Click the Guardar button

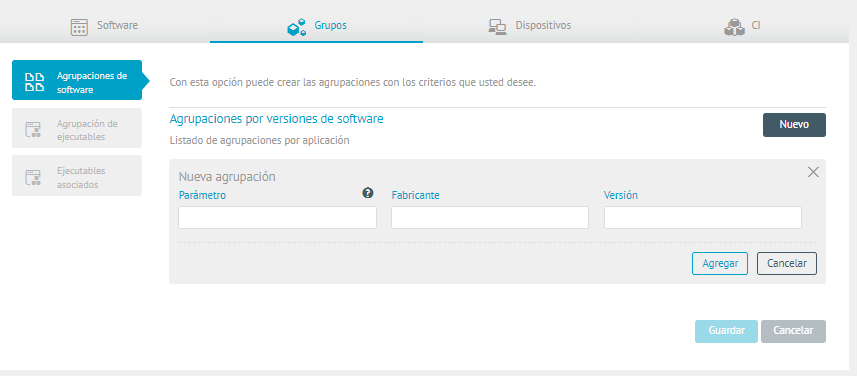[x=726, y=331]
